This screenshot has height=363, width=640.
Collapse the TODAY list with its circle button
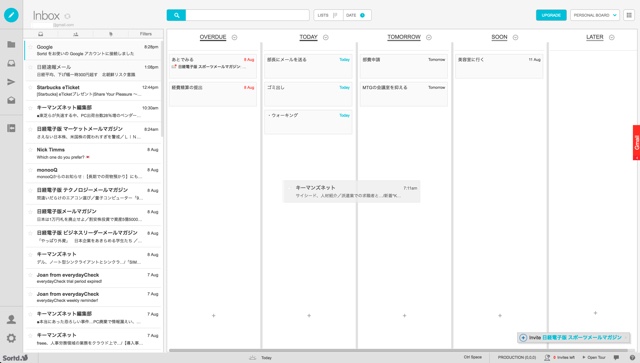(x=326, y=37)
